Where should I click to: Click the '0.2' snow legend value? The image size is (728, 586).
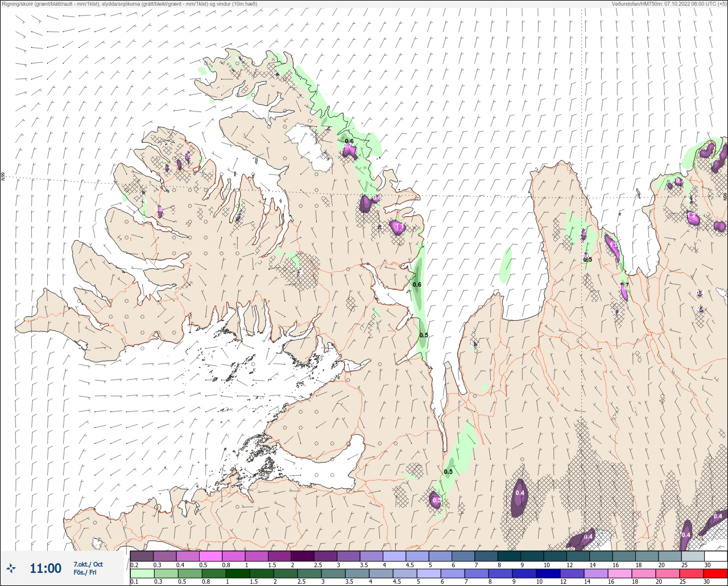coord(134,564)
